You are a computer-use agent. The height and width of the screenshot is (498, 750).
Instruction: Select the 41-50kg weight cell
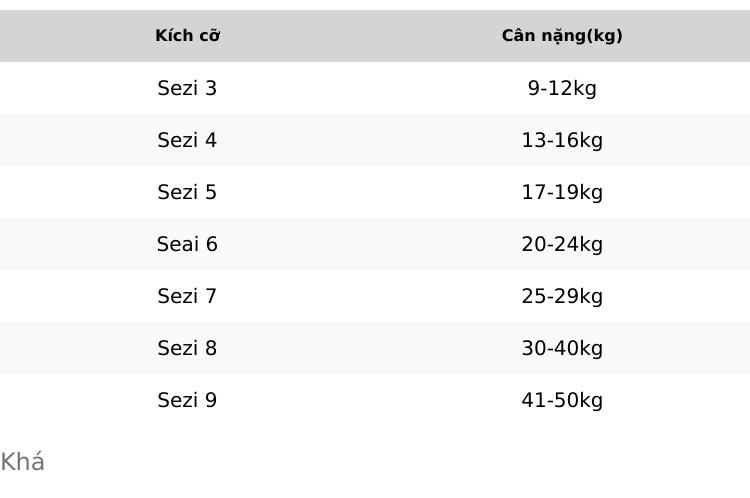point(562,400)
